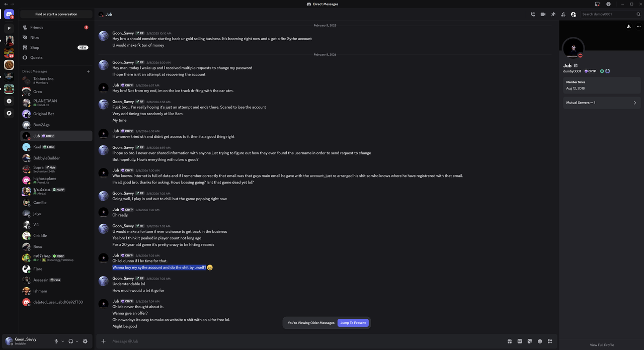The image size is (644, 350).
Task: Mute the microphone
Action: click(x=57, y=341)
